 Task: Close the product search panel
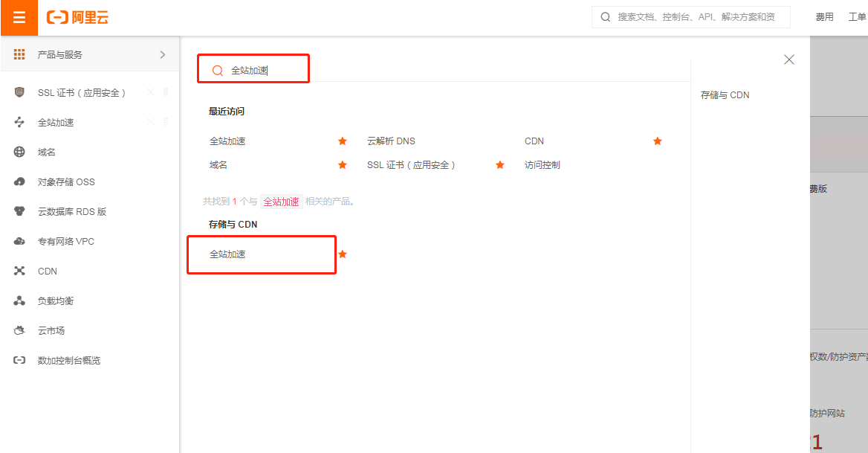point(789,60)
